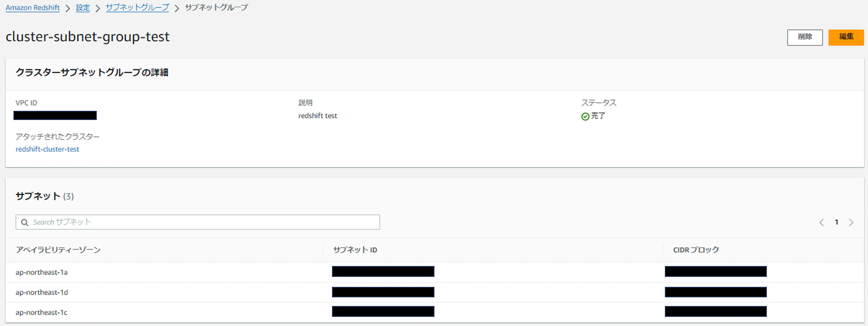This screenshot has height=326, width=868.
Task: Click the 削除 delete button
Action: 805,37
